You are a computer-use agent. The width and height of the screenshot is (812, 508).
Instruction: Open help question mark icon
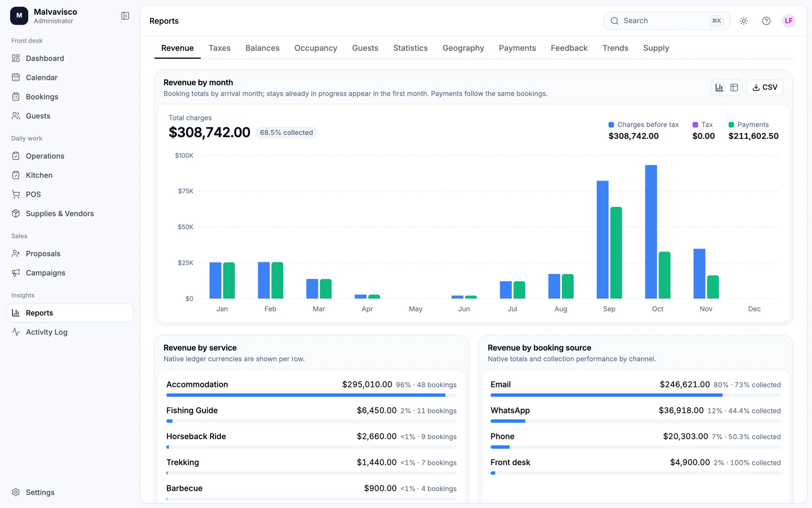coord(766,21)
